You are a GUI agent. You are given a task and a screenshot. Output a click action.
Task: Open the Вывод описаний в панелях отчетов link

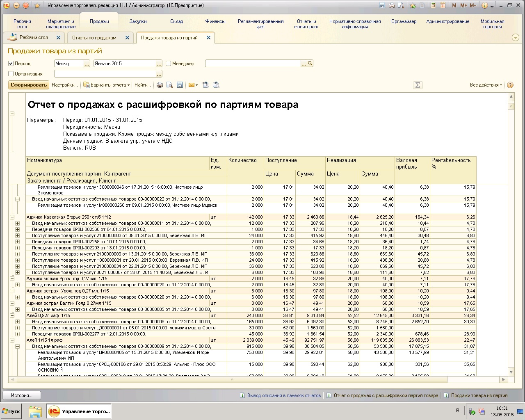click(284, 395)
